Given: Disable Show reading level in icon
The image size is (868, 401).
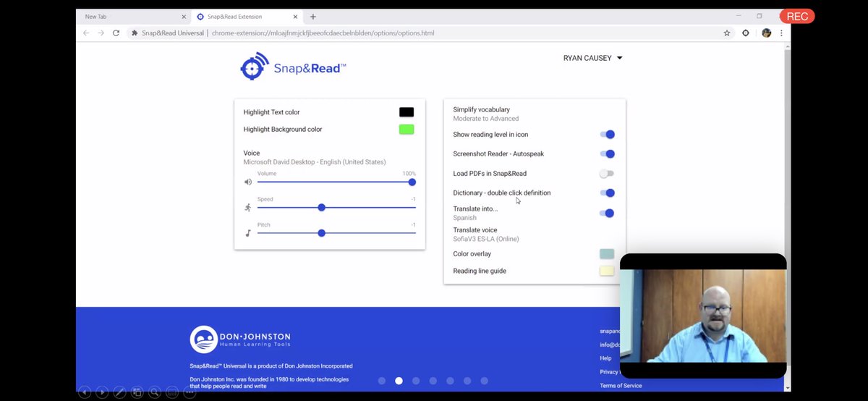Looking at the screenshot, I should point(608,135).
